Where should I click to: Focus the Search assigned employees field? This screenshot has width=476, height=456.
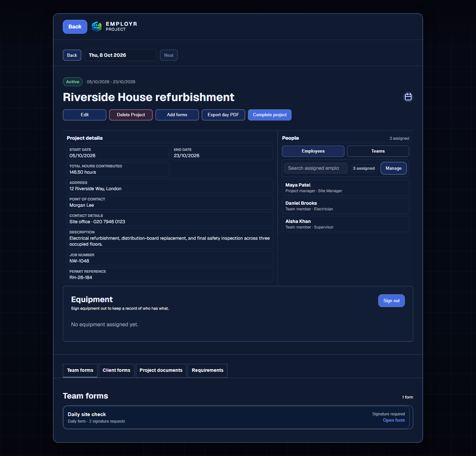click(x=316, y=168)
